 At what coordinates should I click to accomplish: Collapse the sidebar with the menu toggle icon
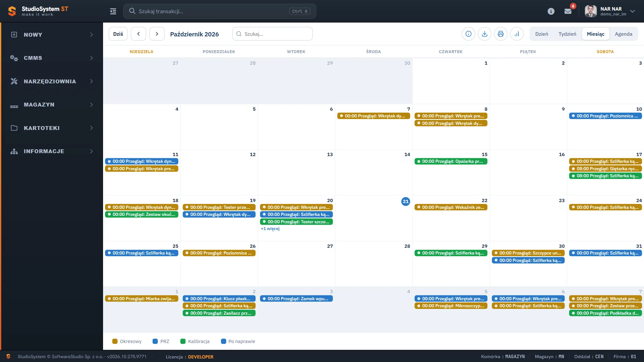point(113,11)
